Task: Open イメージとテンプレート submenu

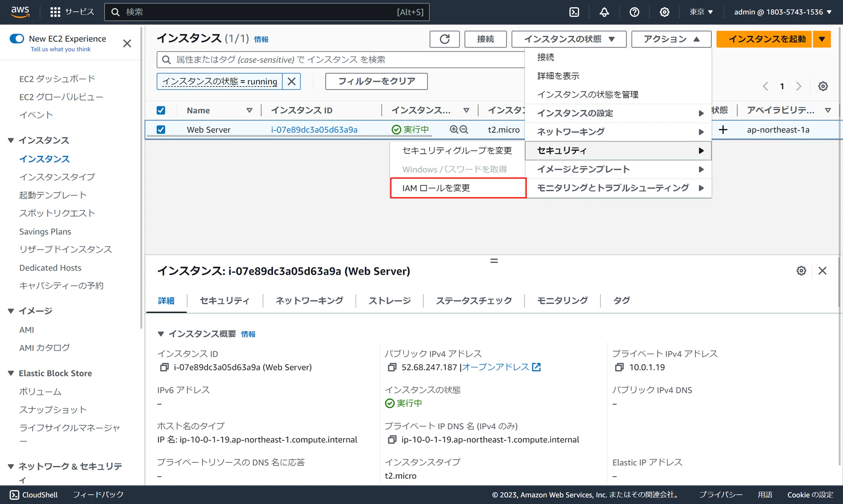Action: point(618,169)
